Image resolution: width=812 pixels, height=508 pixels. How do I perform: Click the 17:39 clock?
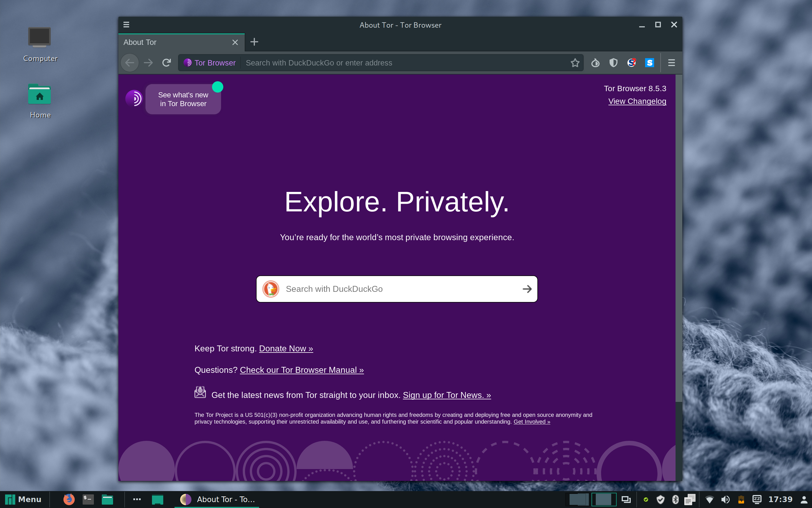[780, 499]
